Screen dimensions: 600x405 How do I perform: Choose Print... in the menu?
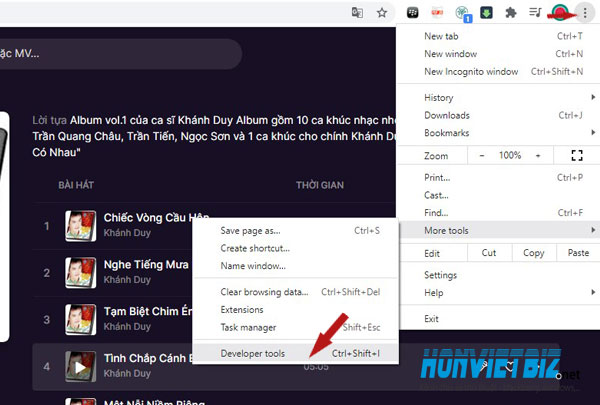tap(499, 178)
